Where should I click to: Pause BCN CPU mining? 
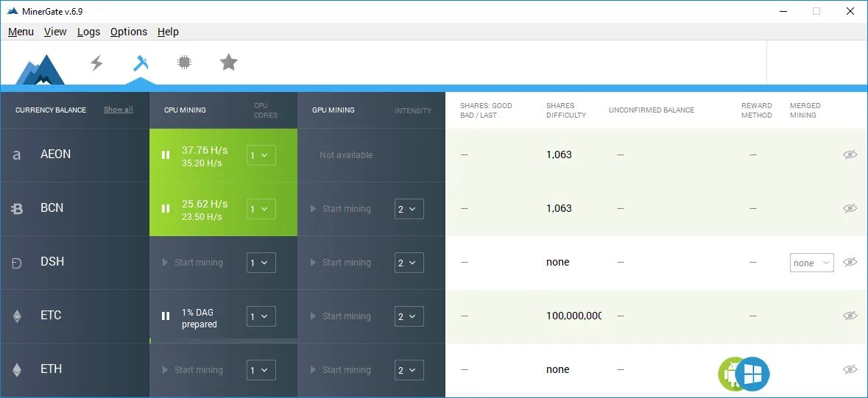[166, 209]
